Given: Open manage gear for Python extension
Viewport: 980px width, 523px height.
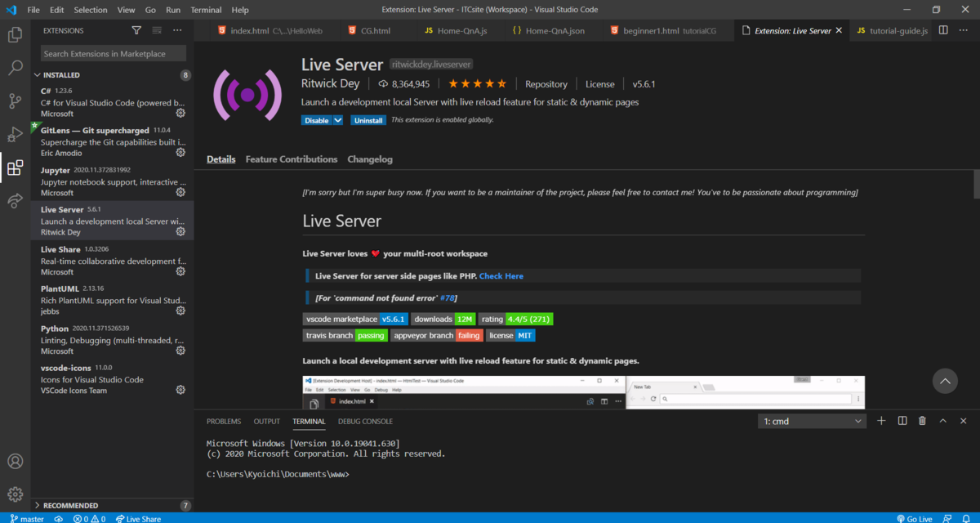Looking at the screenshot, I should [x=180, y=351].
